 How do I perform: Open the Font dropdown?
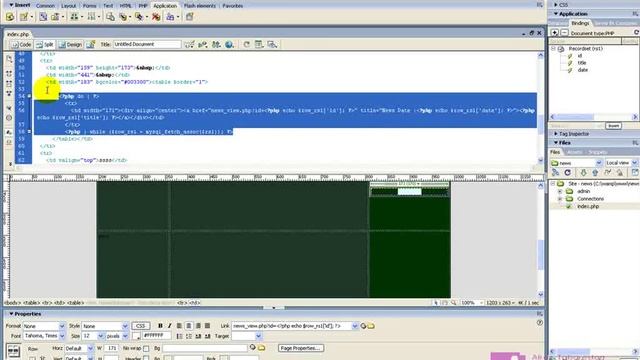[62, 336]
